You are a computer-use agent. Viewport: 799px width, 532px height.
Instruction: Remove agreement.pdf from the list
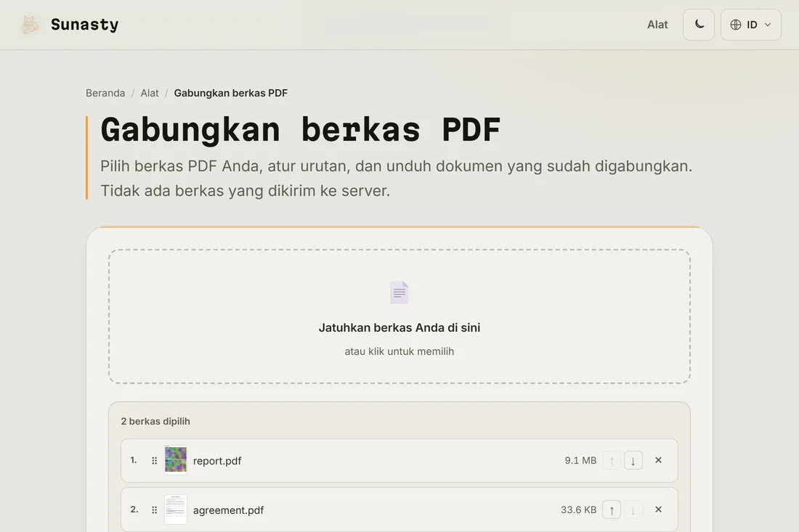click(x=658, y=510)
